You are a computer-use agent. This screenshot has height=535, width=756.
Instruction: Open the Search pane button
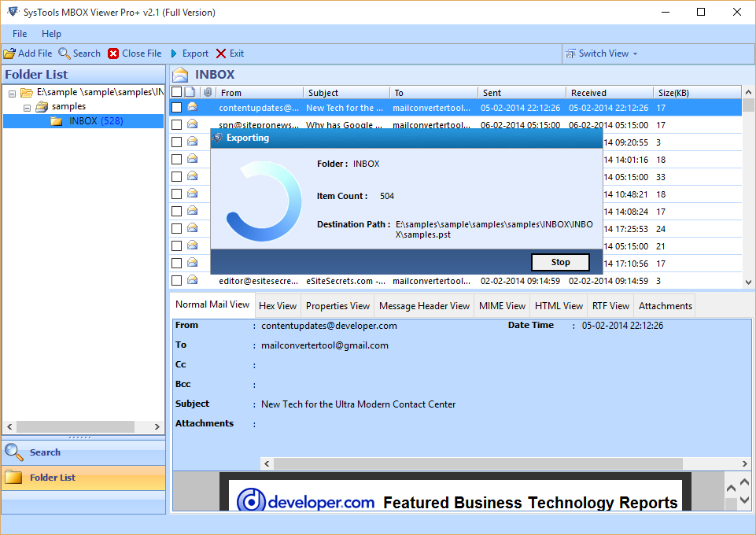click(83, 452)
